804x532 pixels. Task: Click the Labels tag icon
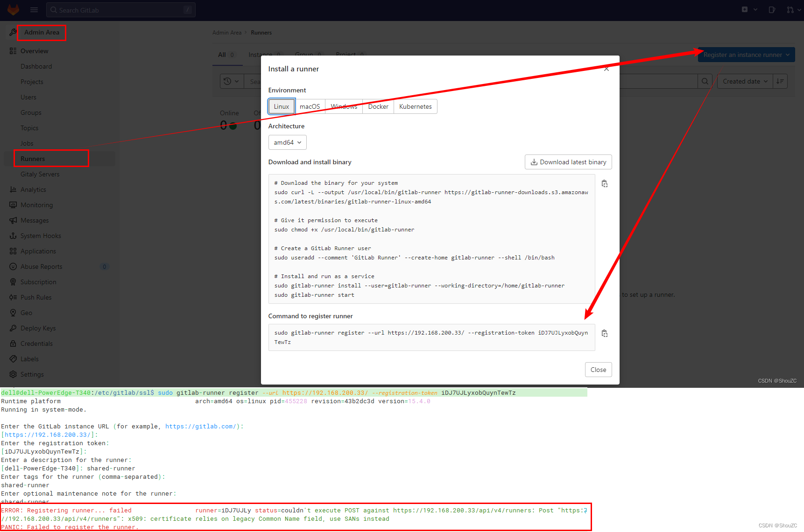(x=13, y=359)
